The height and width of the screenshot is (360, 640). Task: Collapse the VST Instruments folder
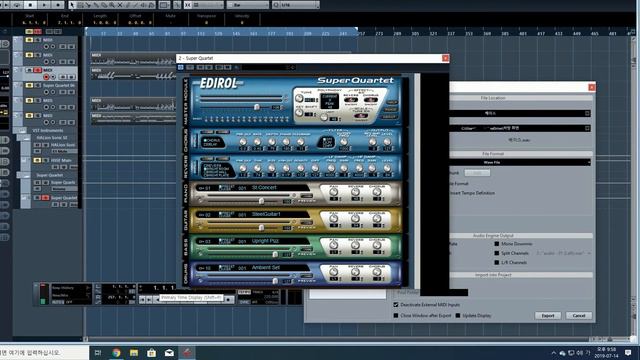[x=24, y=131]
